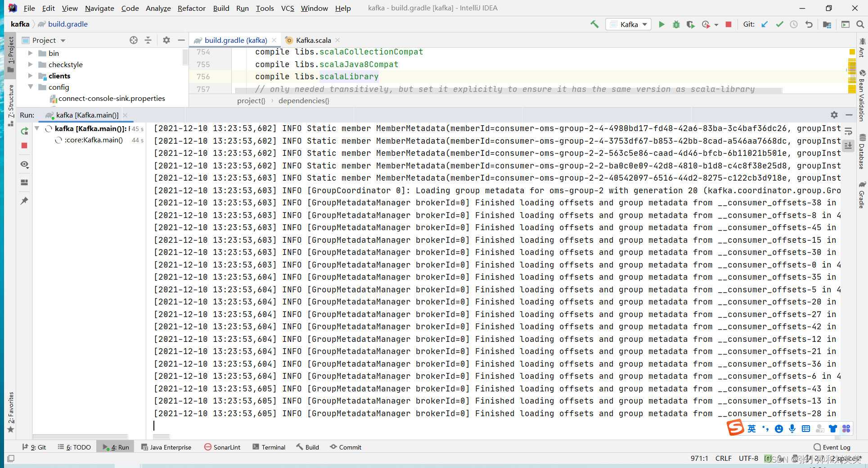Open the dropdown arrow next to the profiler run icon

(x=716, y=25)
